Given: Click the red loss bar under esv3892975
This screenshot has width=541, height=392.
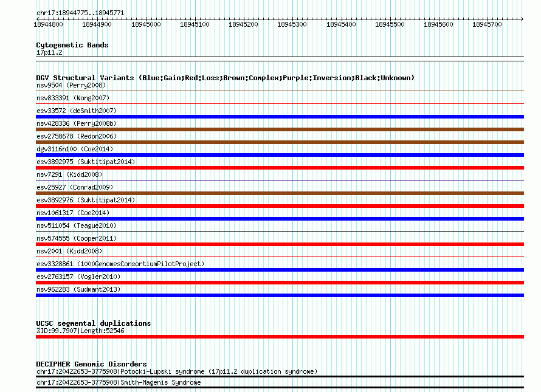Looking at the screenshot, I should [280, 168].
